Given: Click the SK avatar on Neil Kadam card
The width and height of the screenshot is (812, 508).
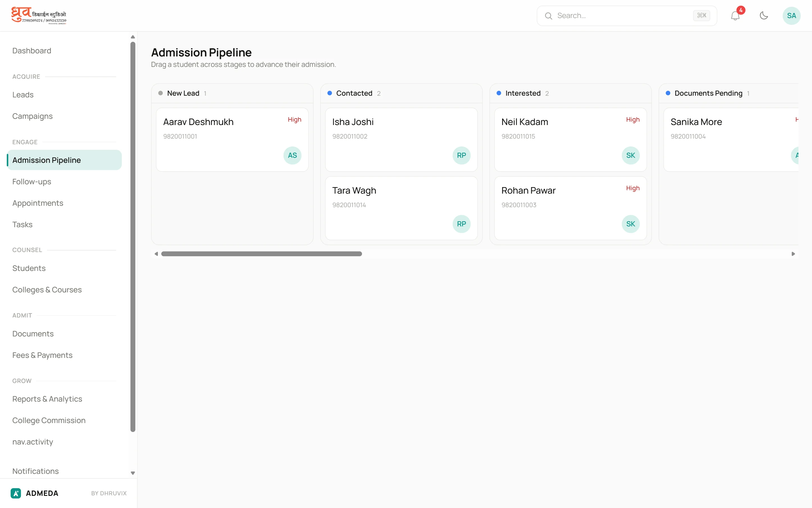Looking at the screenshot, I should point(630,155).
